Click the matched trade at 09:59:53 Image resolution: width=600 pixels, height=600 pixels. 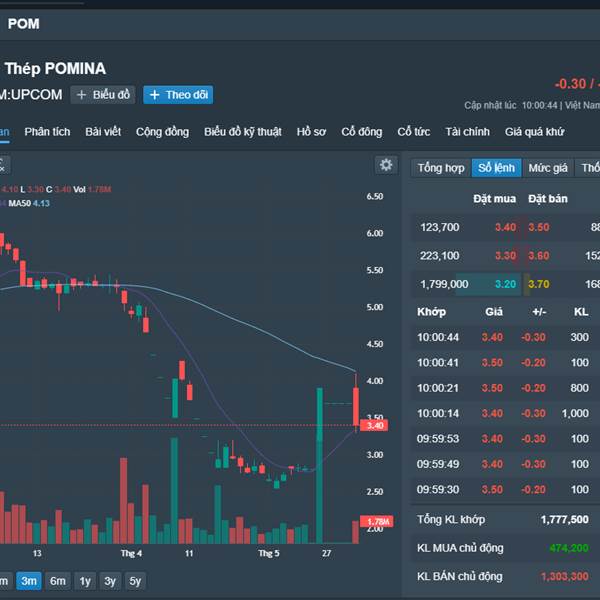click(505, 439)
